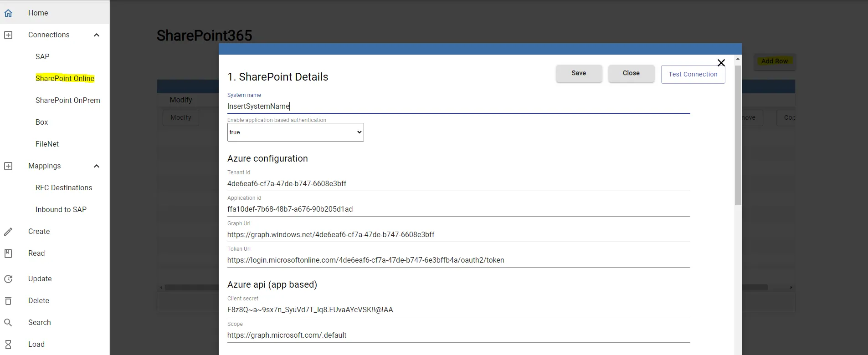Click the Token Url field
Image resolution: width=868 pixels, height=355 pixels.
coord(459,260)
